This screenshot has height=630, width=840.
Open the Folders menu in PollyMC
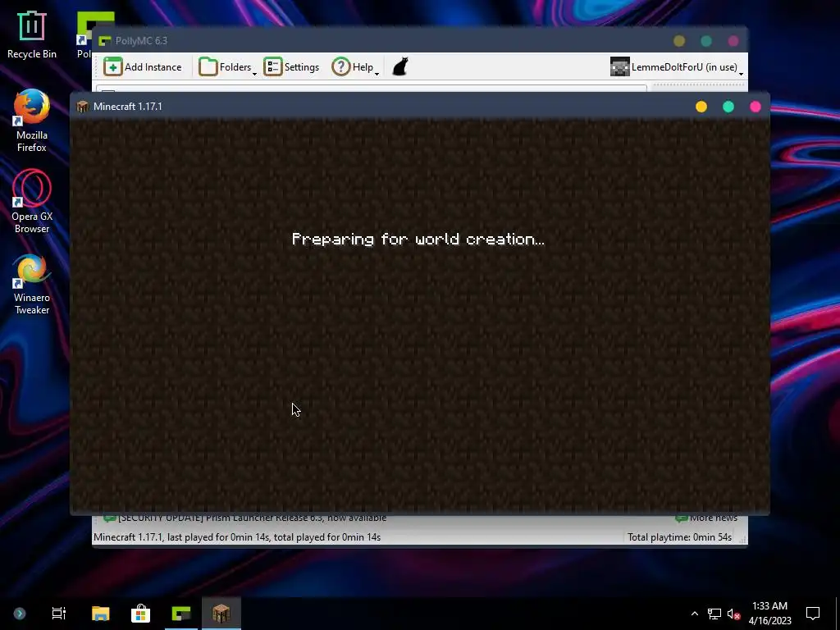pyautogui.click(x=227, y=67)
